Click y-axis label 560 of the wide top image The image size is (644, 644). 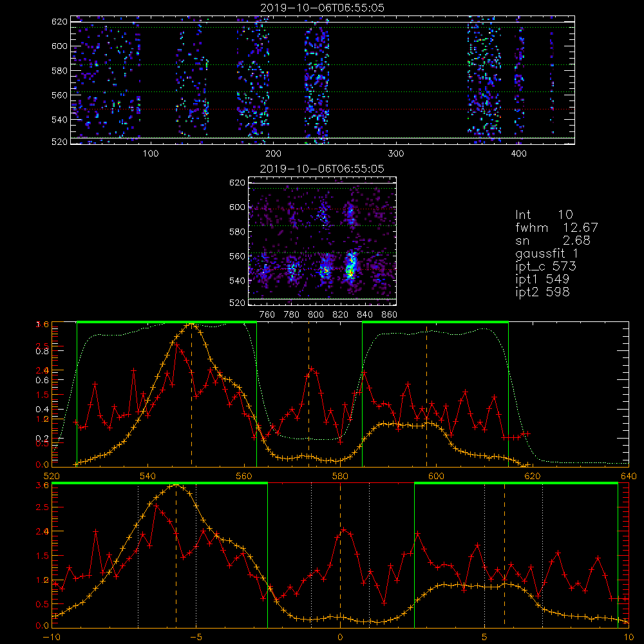[x=59, y=95]
